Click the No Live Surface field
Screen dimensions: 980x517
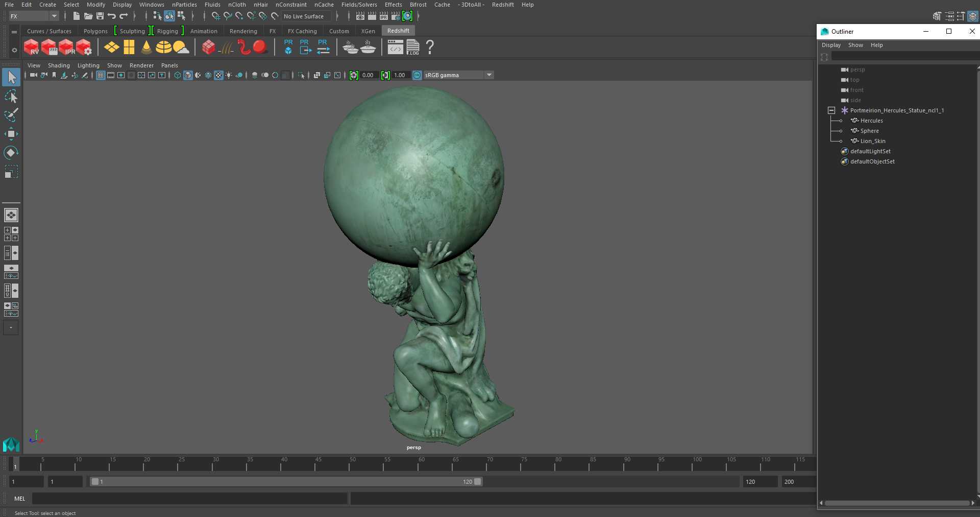click(306, 16)
